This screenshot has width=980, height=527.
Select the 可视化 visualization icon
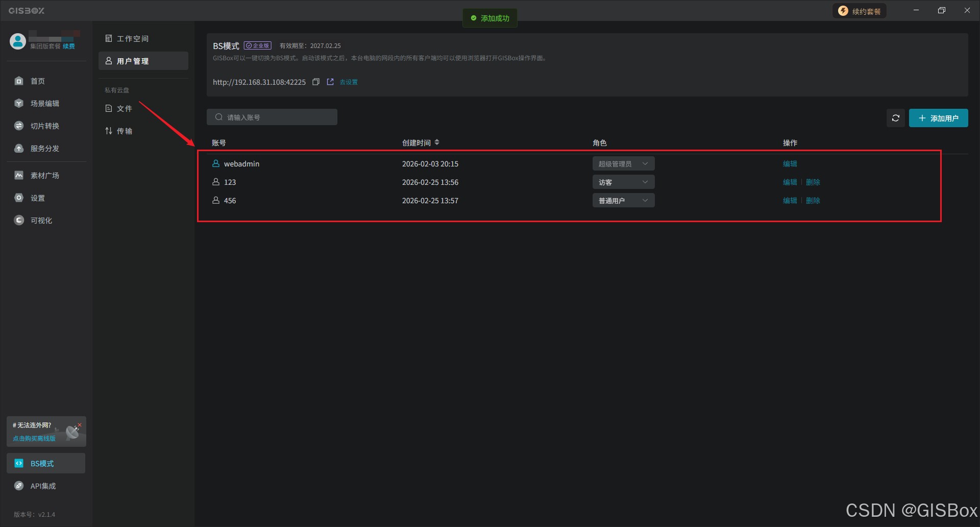point(19,220)
